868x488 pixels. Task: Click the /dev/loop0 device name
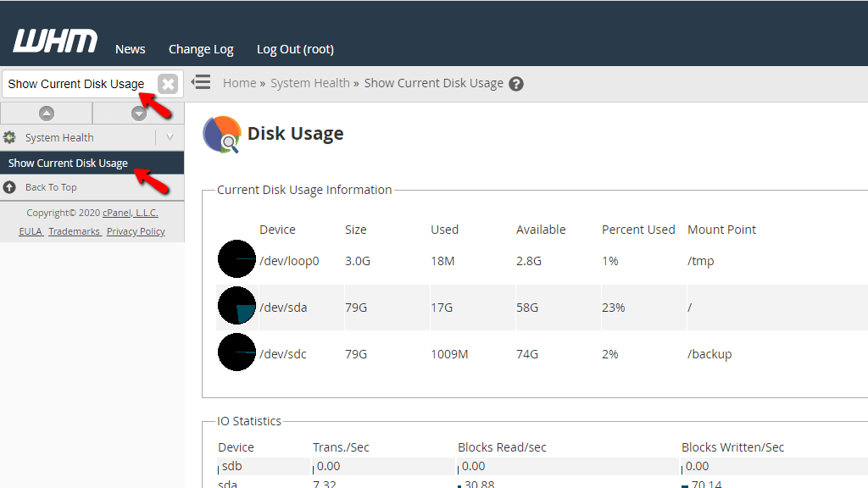289,261
